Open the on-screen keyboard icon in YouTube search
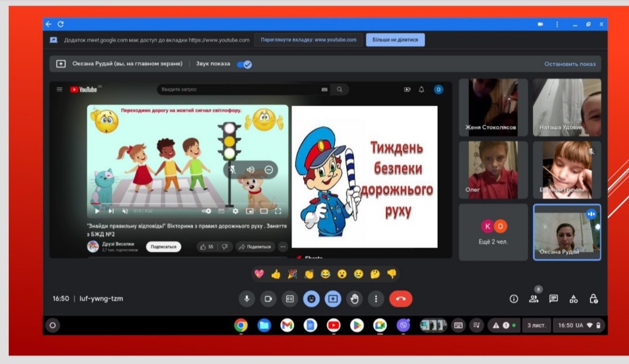 pos(325,90)
